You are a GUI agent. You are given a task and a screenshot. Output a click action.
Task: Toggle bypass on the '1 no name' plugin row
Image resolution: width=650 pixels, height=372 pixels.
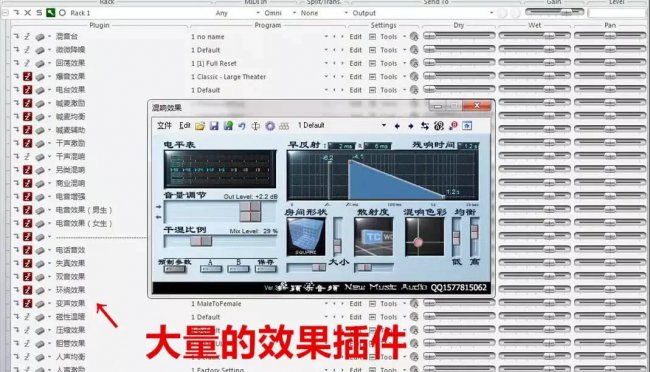point(27,37)
